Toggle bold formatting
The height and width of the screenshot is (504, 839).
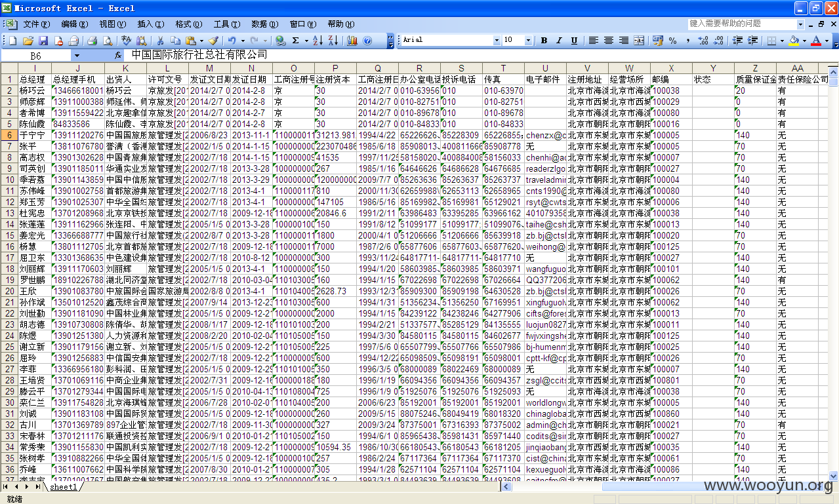click(544, 41)
